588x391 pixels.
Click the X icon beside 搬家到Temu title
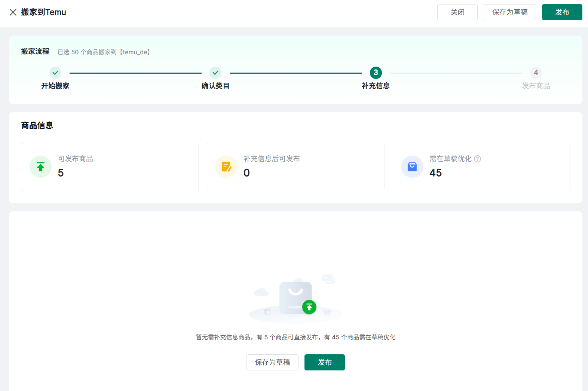[x=13, y=12]
